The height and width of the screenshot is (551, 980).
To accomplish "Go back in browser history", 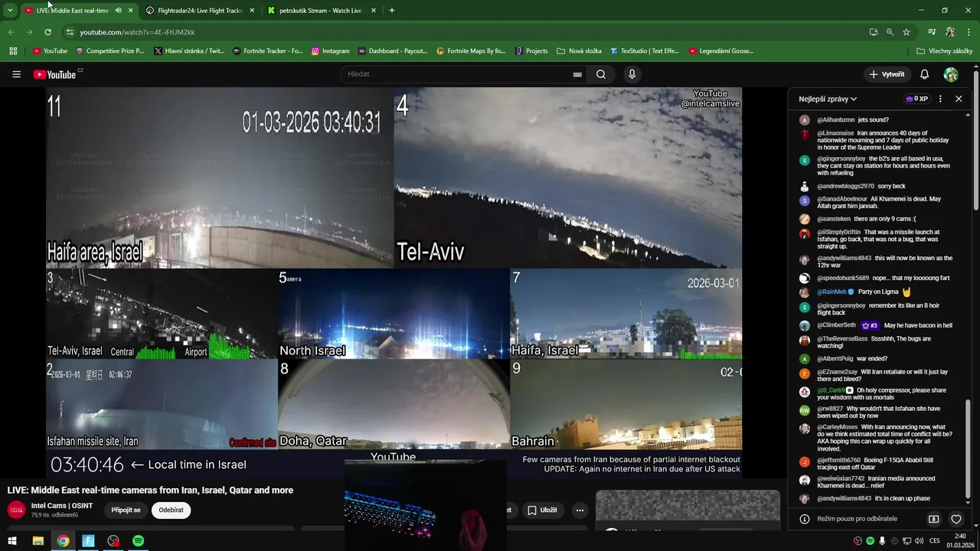I will click(11, 32).
